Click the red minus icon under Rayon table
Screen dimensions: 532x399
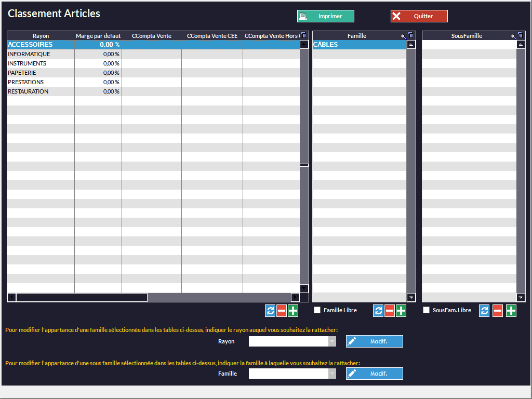pos(282,311)
